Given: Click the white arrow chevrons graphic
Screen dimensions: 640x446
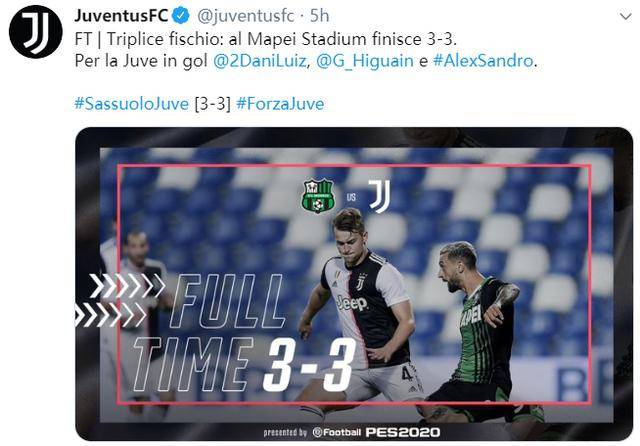Looking at the screenshot, I should pyautogui.click(x=120, y=300).
